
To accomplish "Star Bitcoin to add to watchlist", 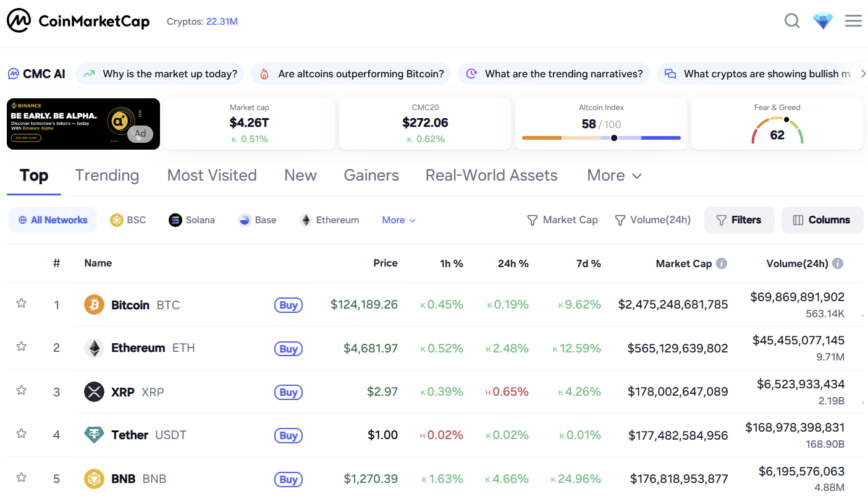I will coord(22,303).
